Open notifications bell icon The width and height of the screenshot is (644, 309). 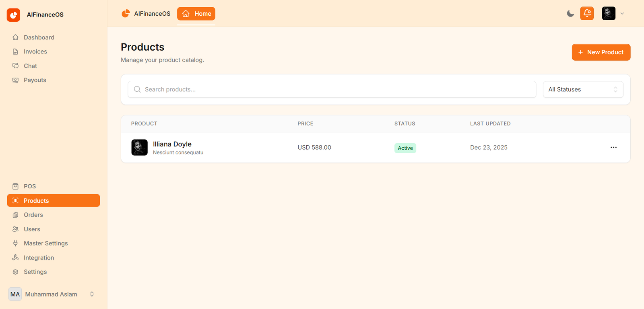587,13
